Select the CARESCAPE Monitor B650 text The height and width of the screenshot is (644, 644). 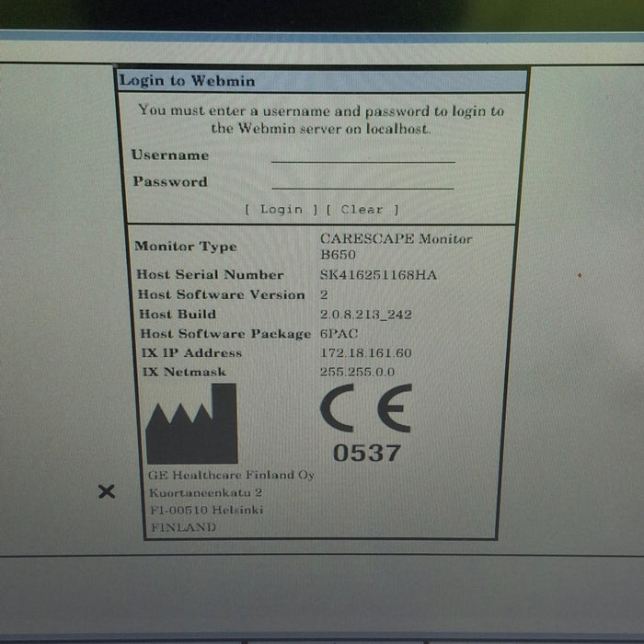click(x=395, y=247)
